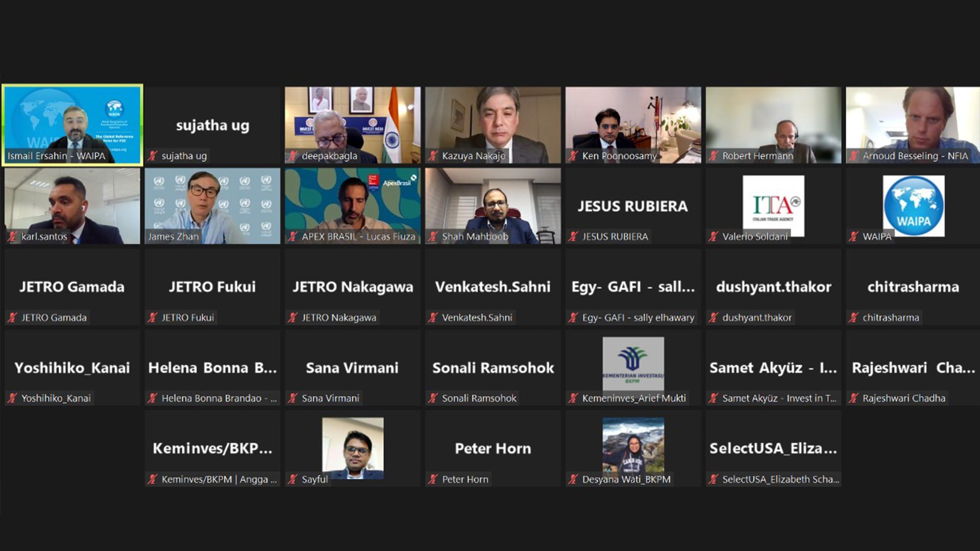980x551 pixels.
Task: Click muted mic icon for Ken Poonoosamy
Action: tap(573, 156)
